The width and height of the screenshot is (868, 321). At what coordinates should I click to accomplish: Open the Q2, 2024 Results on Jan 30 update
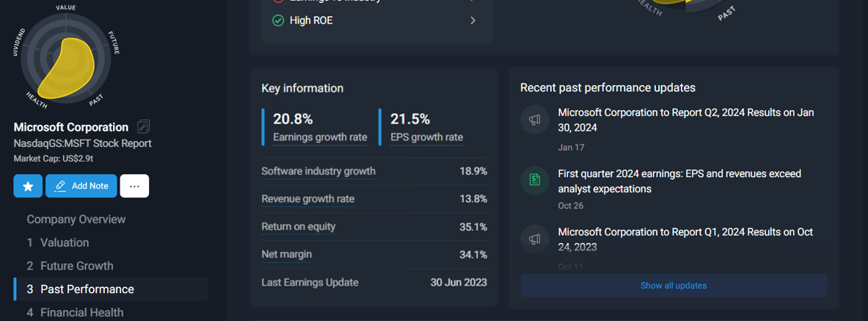pos(686,120)
